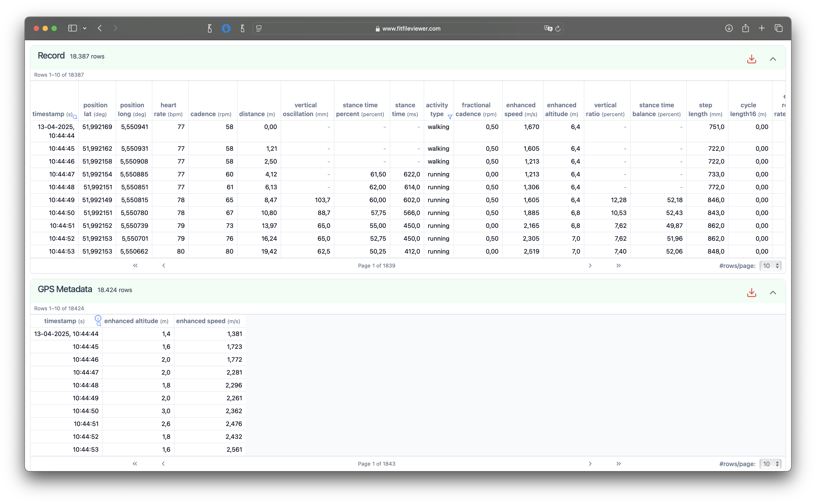Search the GPS Metadata timestamp column
This screenshot has width=816, height=504.
[x=99, y=324]
